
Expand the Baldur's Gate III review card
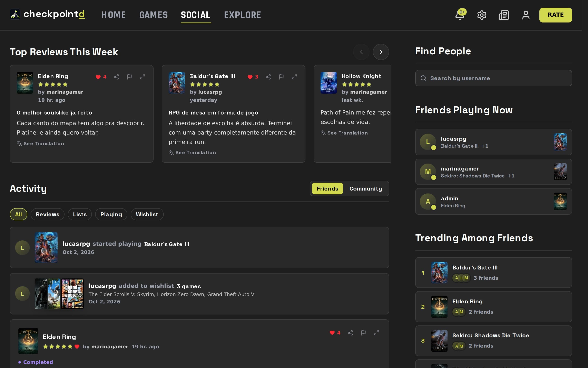click(294, 77)
